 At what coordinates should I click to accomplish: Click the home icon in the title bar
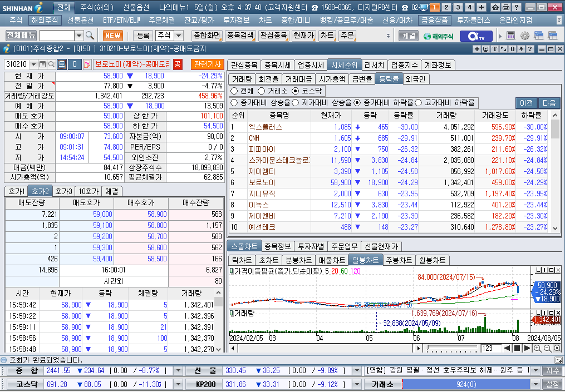coord(495,7)
